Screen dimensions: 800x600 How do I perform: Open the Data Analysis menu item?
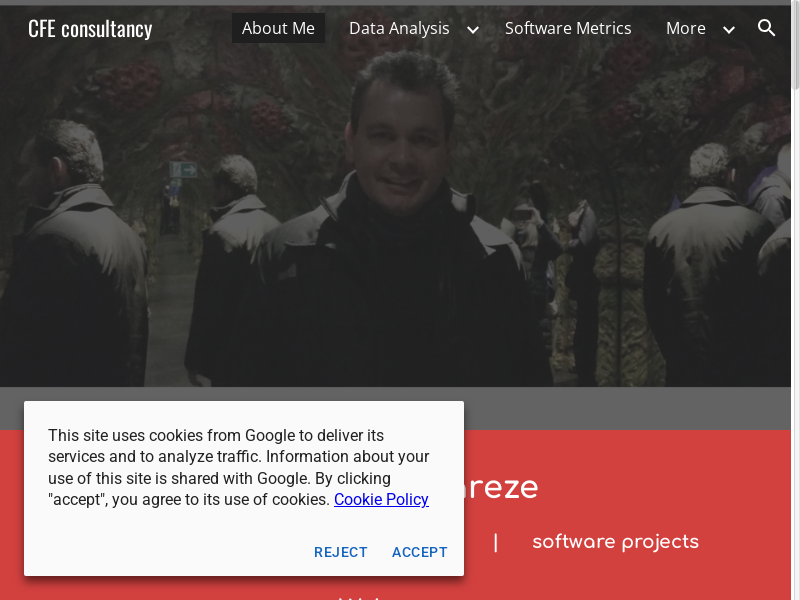[x=399, y=28]
